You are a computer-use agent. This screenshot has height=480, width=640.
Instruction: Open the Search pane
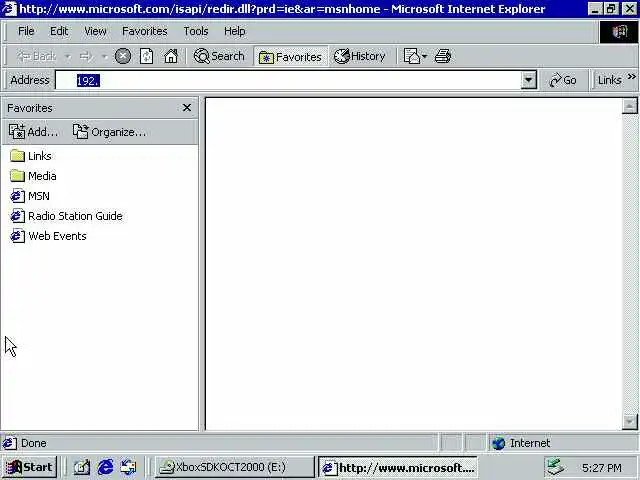tap(219, 56)
